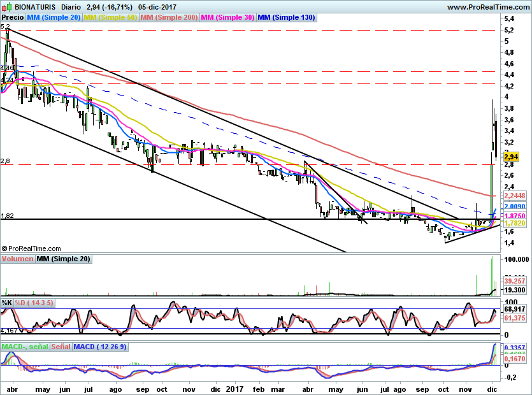
Task: Select the %K stochastic label
Action: click(7, 303)
